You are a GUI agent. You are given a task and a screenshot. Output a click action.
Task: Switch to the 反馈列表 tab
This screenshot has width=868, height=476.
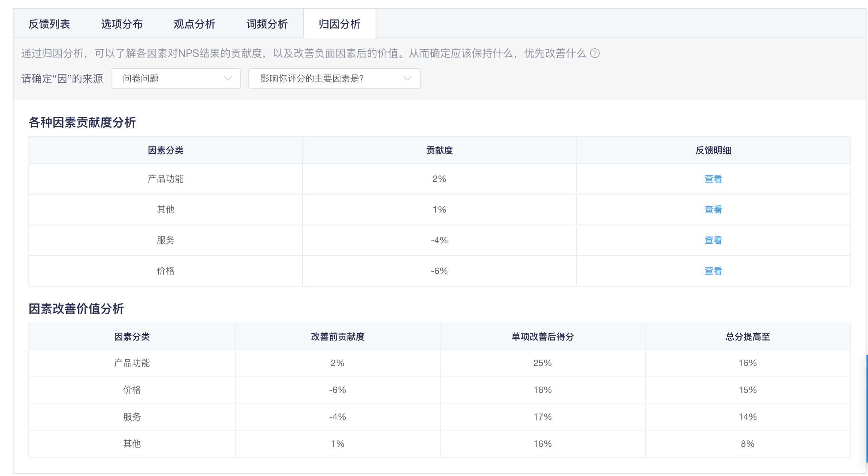point(49,24)
